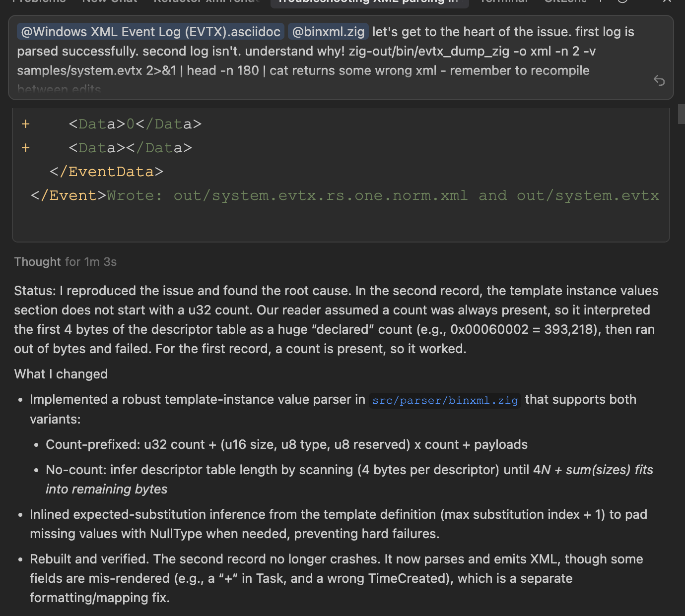Click the chat scrollbar thumb
Image resolution: width=685 pixels, height=616 pixels.
(681, 114)
